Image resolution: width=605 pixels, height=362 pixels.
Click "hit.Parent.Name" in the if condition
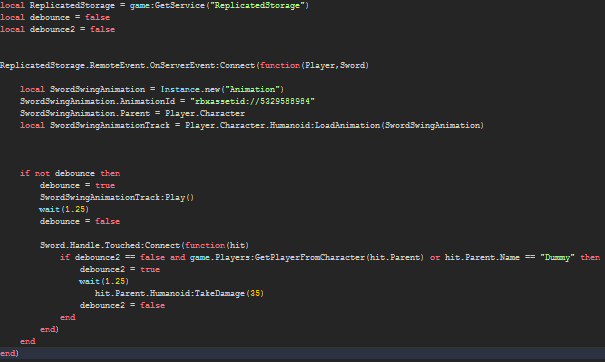(x=482, y=257)
